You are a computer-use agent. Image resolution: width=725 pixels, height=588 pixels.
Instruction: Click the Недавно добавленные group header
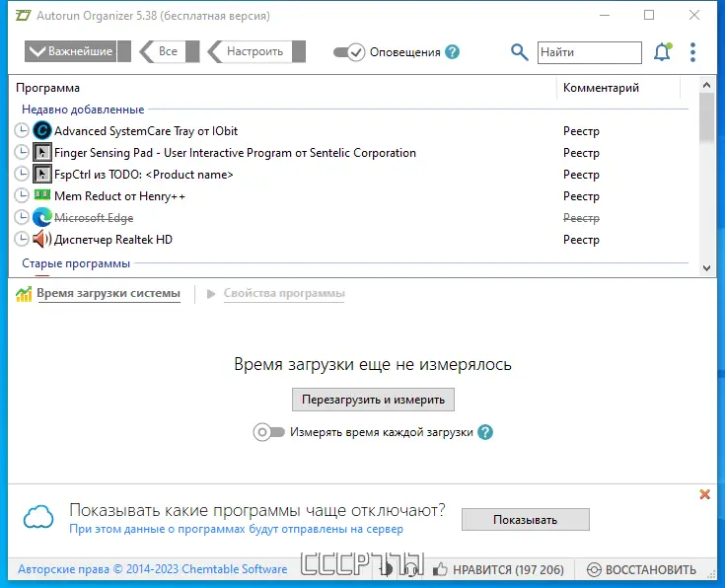pos(83,110)
